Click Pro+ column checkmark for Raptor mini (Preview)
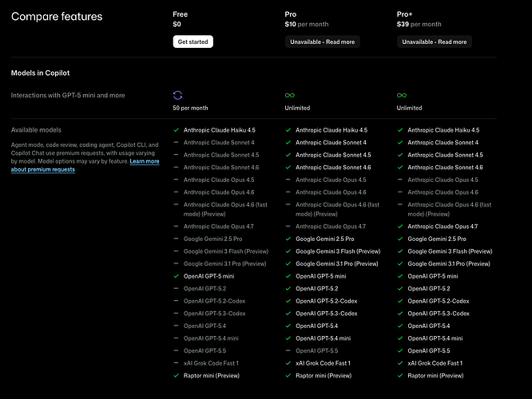The height and width of the screenshot is (399, 532). pos(400,375)
